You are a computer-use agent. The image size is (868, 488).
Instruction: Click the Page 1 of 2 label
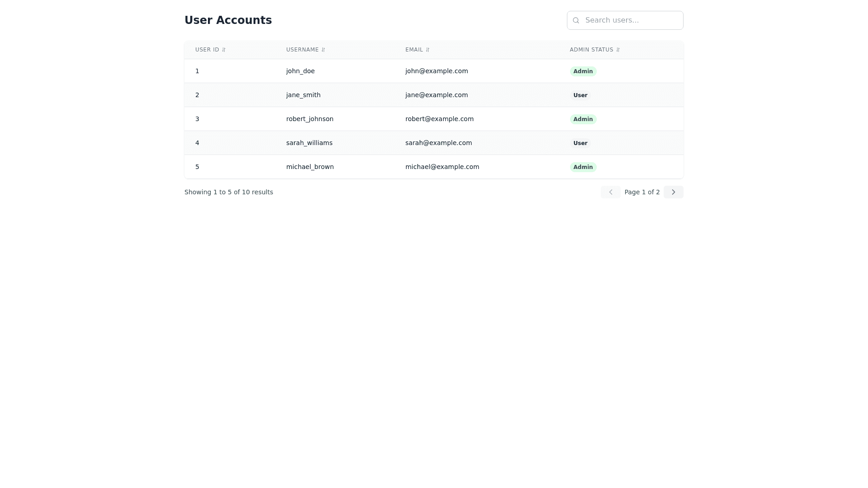click(642, 192)
